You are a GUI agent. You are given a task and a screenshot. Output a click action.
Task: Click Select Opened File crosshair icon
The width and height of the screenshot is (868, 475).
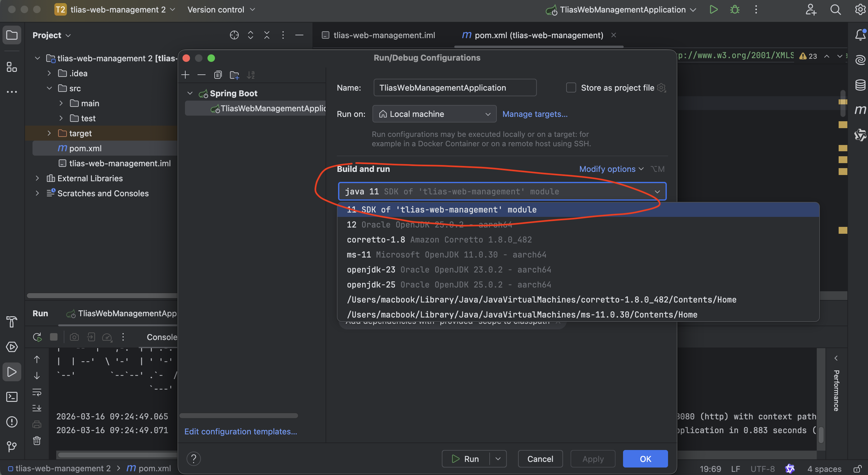(x=234, y=35)
